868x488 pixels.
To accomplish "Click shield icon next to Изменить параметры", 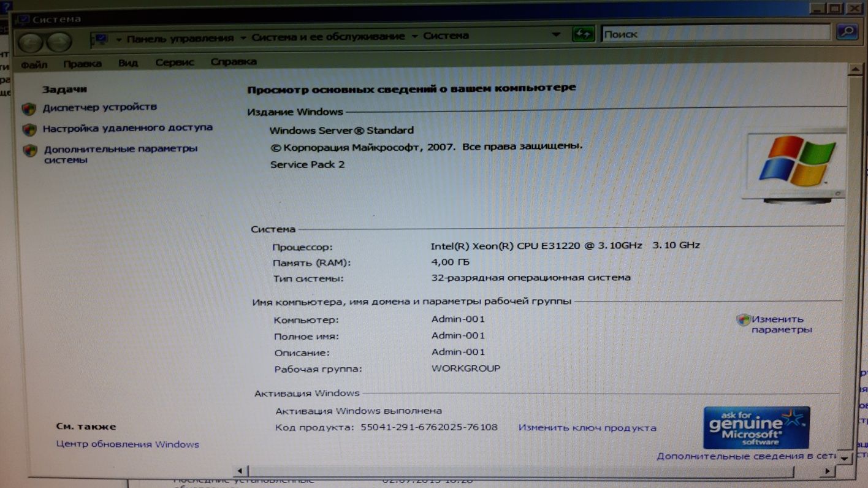I will coord(744,320).
